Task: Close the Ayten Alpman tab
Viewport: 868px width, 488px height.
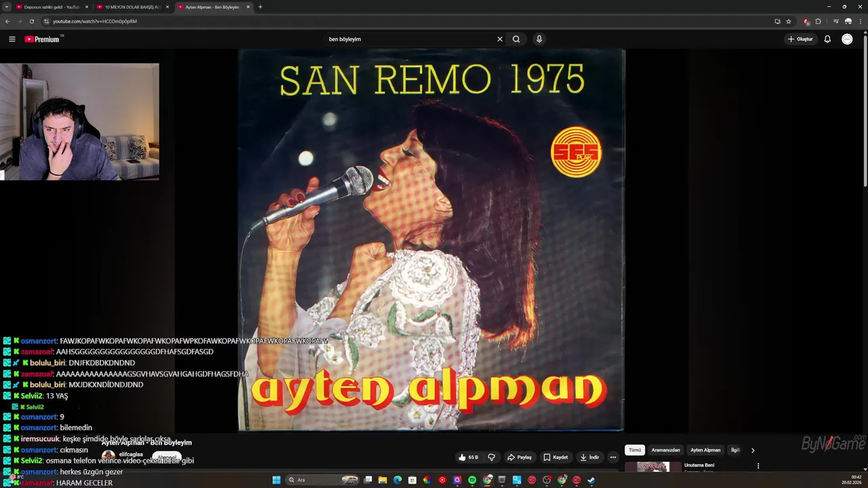Action: (248, 7)
